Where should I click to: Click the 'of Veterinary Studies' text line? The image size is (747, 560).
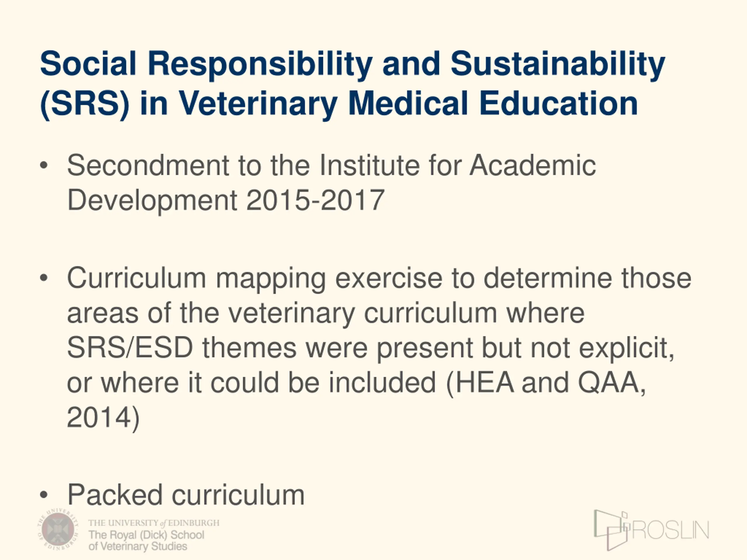pos(138,546)
